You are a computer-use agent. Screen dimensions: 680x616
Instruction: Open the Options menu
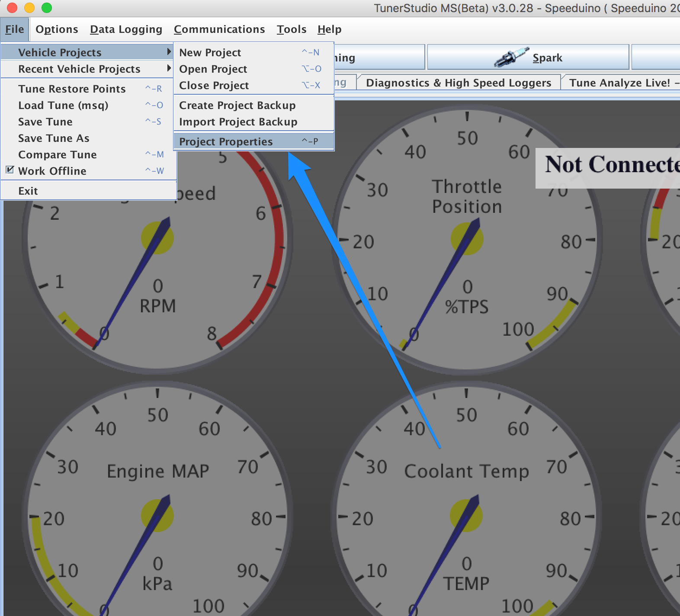[x=57, y=29]
